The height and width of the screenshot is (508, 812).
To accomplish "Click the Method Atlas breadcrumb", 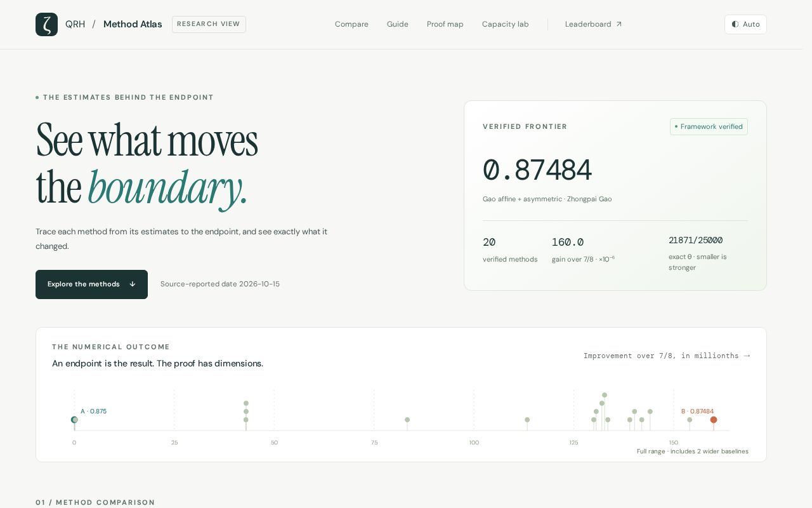I will point(133,24).
